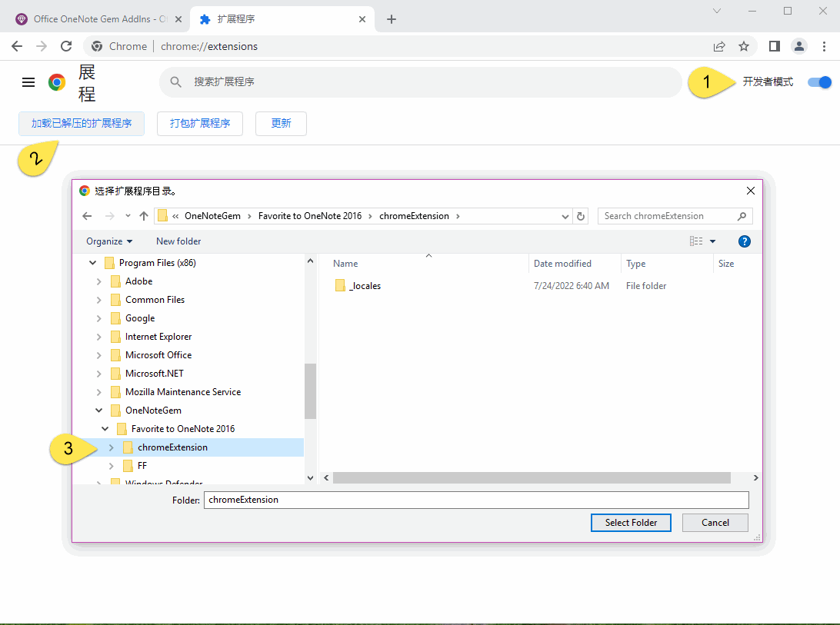840x625 pixels.
Task: Click the 更新 update button
Action: pos(282,124)
